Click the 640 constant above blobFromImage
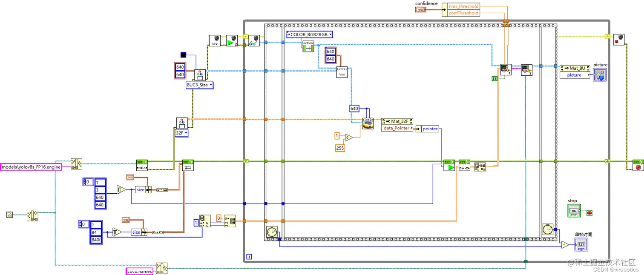This screenshot has height=275, width=644. [x=354, y=109]
